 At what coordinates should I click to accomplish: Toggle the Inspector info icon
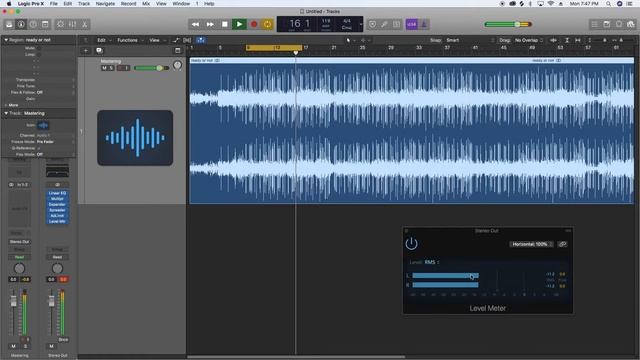pos(21,24)
